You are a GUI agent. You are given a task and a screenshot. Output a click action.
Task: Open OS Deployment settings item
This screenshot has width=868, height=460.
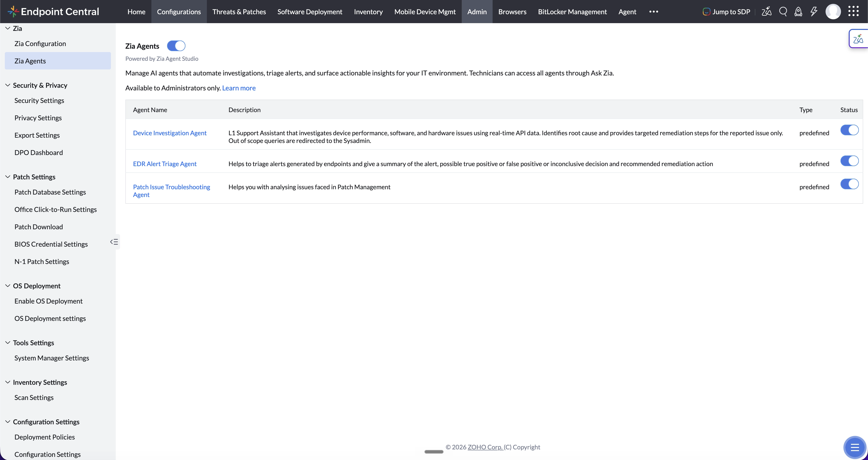[58, 318]
